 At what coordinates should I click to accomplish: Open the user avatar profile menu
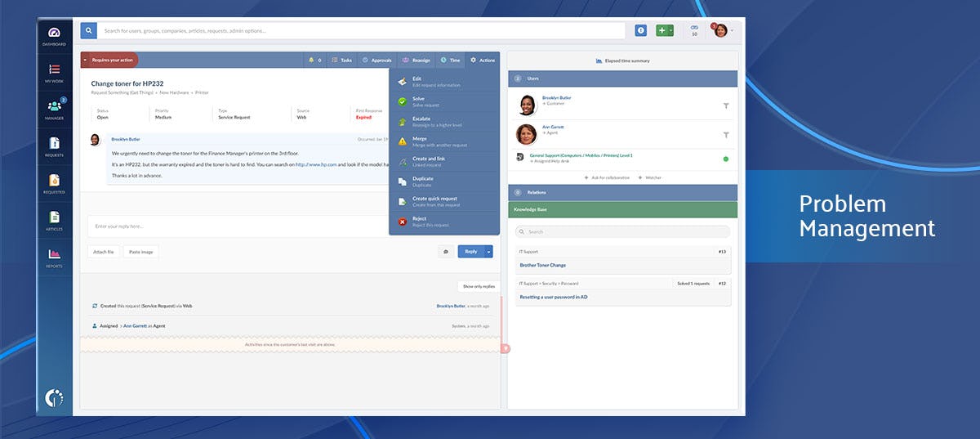tap(722, 30)
